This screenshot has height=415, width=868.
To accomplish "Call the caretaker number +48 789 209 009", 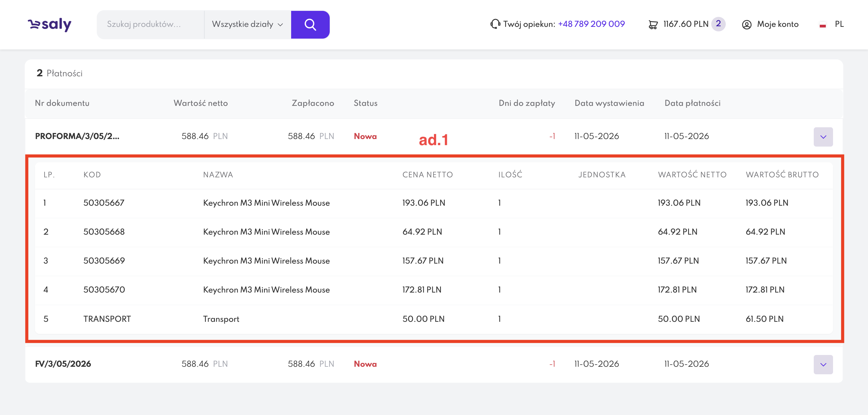I will tap(591, 24).
